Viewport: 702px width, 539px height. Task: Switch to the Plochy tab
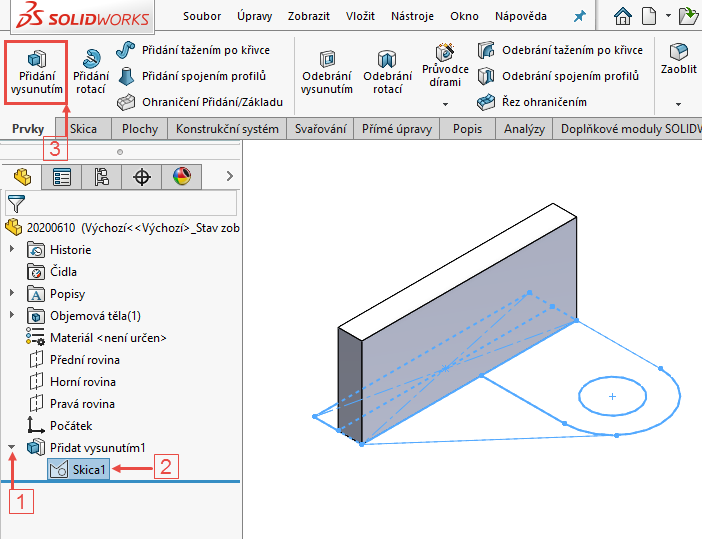pos(140,129)
